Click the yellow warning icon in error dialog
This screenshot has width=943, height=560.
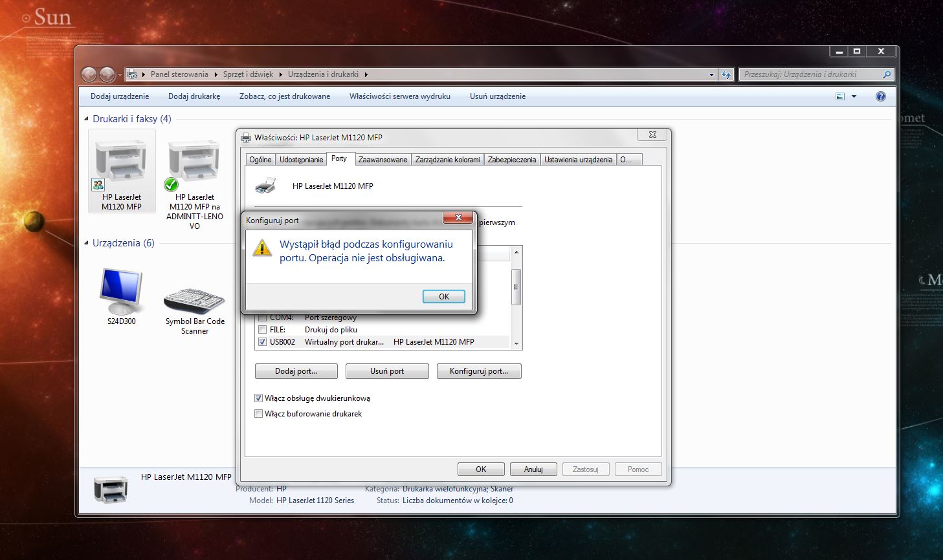pos(261,248)
